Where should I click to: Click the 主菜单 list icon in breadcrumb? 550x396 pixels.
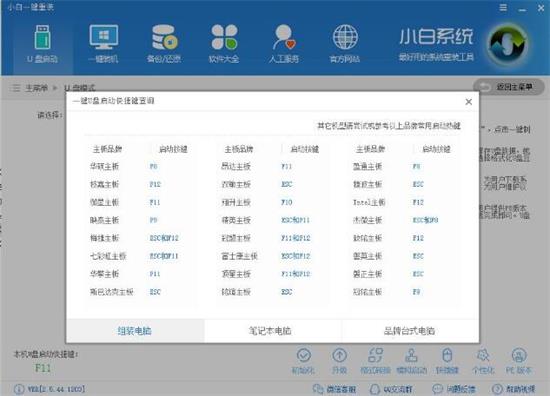click(15, 88)
